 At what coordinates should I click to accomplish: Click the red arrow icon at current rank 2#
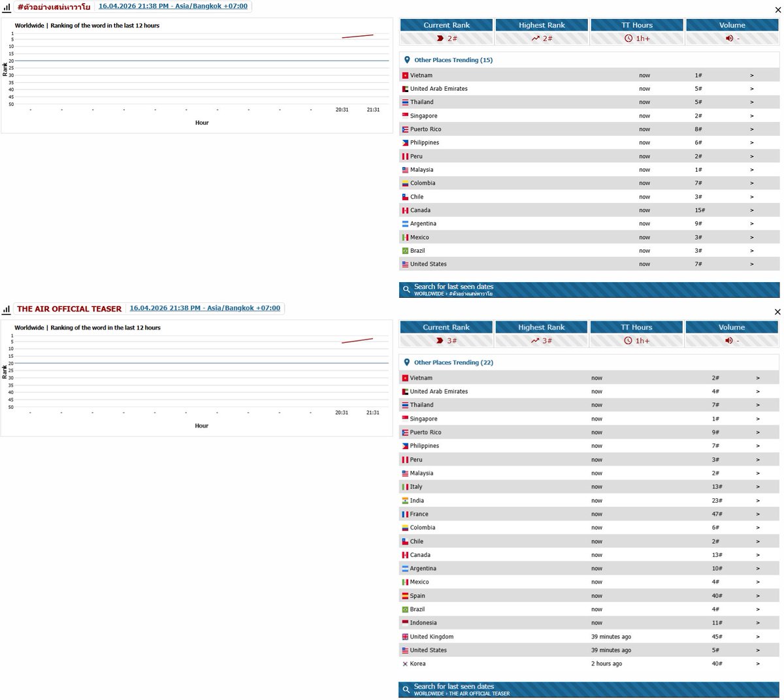tap(440, 39)
